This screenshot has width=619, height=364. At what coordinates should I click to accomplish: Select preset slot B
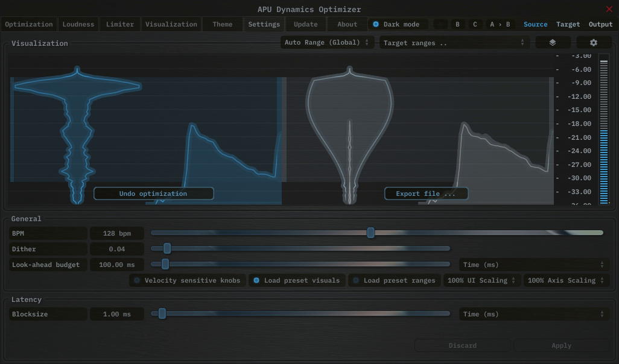click(x=457, y=24)
